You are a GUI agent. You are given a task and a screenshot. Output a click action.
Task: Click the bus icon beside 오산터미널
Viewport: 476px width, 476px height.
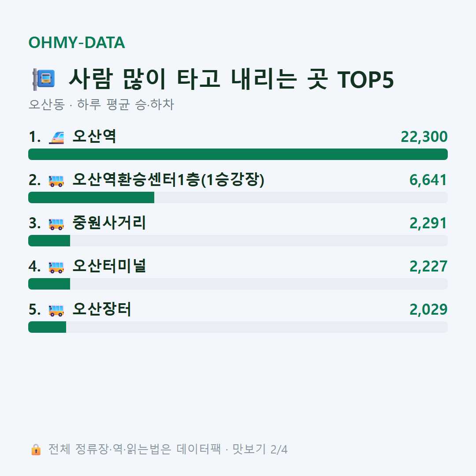56,267
